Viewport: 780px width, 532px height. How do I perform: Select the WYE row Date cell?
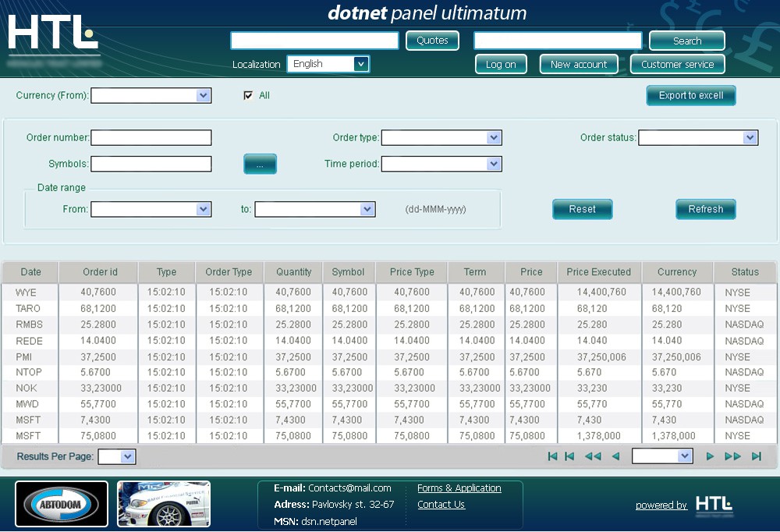click(x=30, y=292)
